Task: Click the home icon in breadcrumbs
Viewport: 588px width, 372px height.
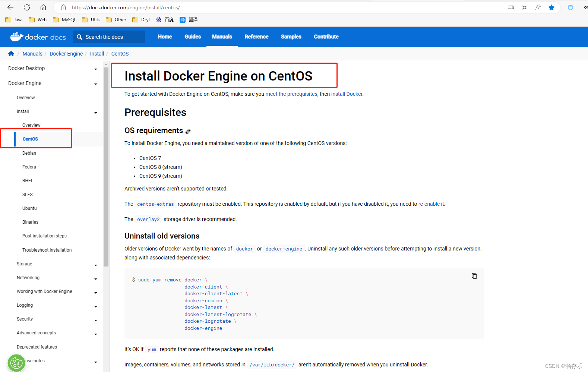Action: (x=11, y=54)
